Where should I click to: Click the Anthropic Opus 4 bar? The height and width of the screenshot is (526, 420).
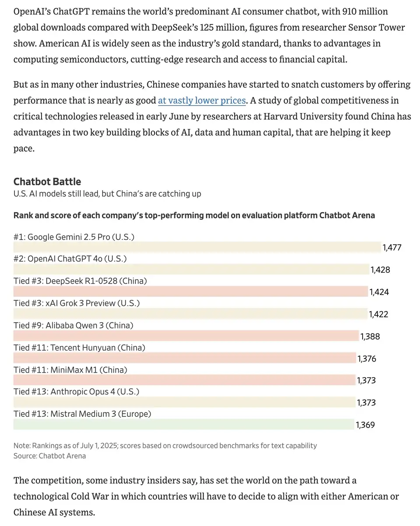[184, 402]
